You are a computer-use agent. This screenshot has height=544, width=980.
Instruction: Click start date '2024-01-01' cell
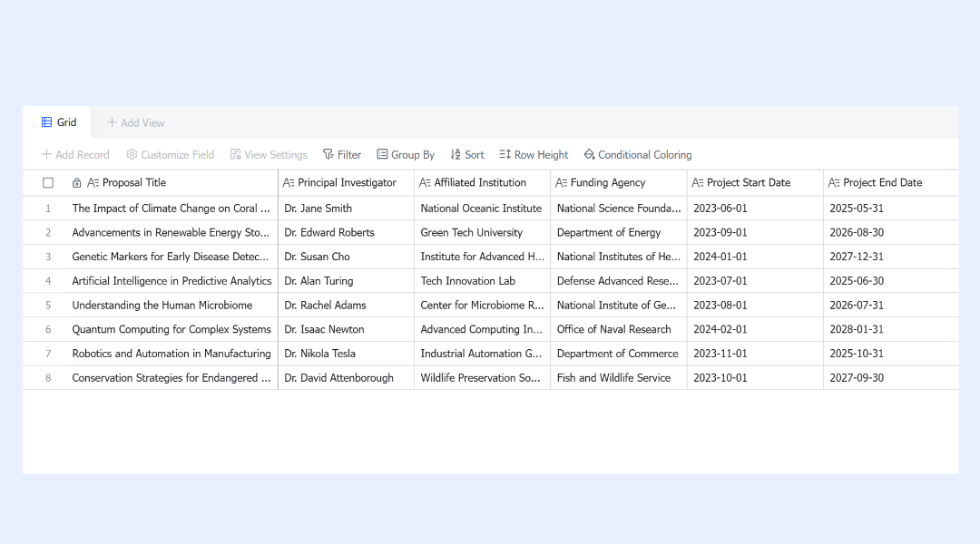coord(755,257)
